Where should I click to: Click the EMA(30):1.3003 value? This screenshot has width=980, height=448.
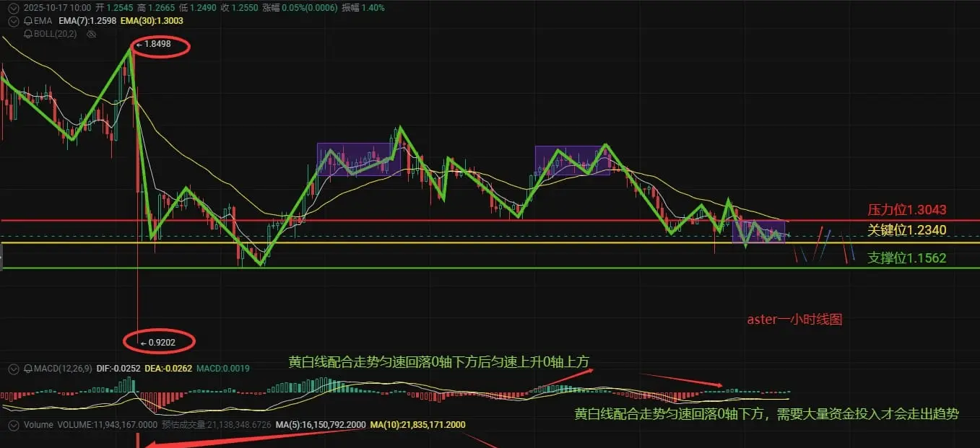[x=152, y=21]
